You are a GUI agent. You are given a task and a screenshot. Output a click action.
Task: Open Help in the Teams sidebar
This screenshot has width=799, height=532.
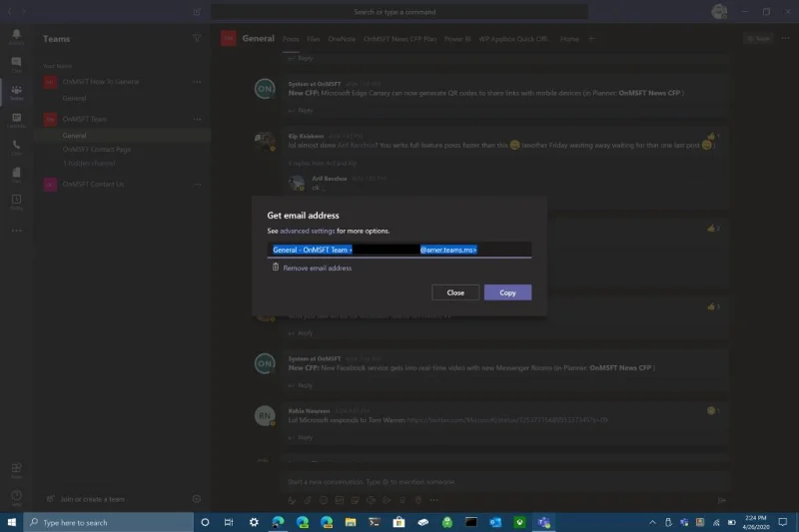16,497
